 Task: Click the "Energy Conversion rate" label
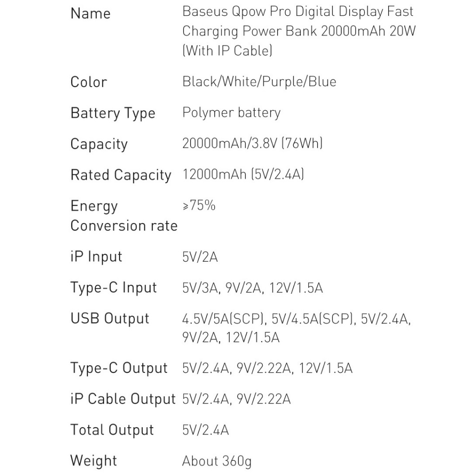coord(124,216)
